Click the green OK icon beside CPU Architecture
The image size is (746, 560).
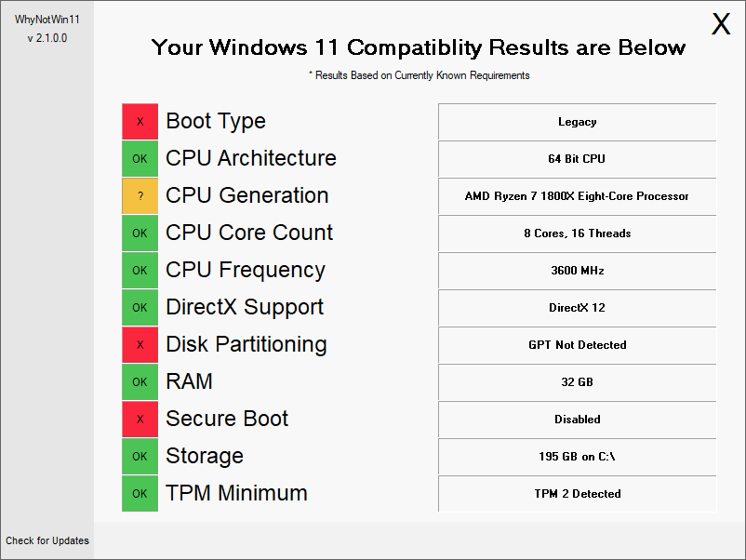[x=140, y=159]
